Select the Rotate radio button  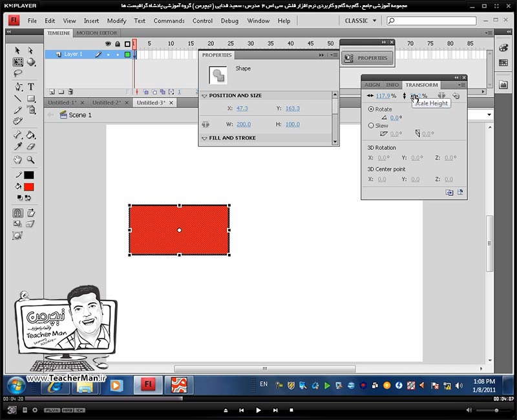coord(371,109)
